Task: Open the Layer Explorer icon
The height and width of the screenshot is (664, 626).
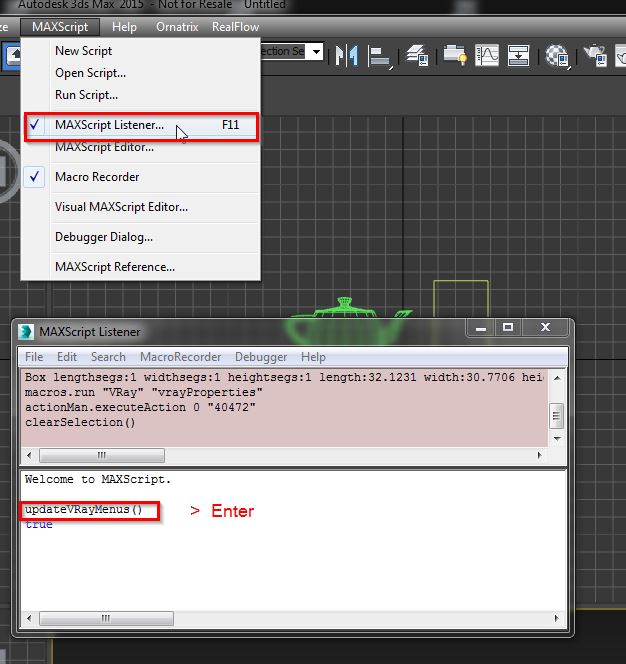Action: [x=417, y=55]
